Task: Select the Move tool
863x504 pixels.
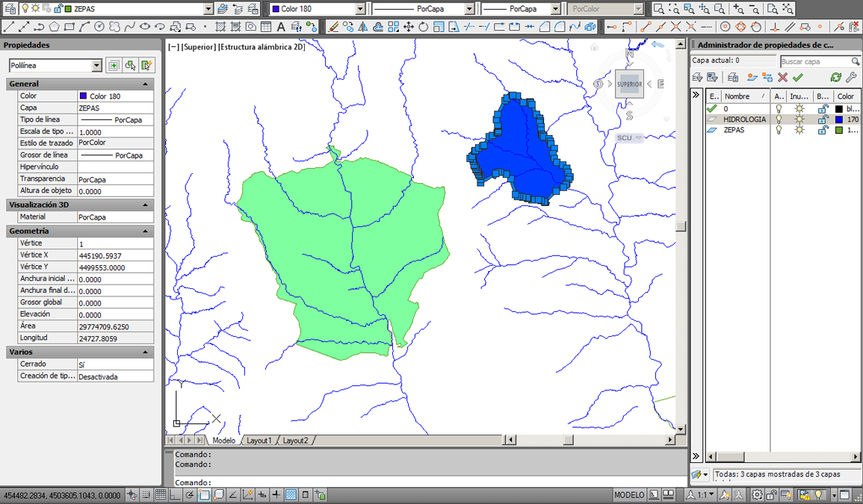Action: pos(409,27)
